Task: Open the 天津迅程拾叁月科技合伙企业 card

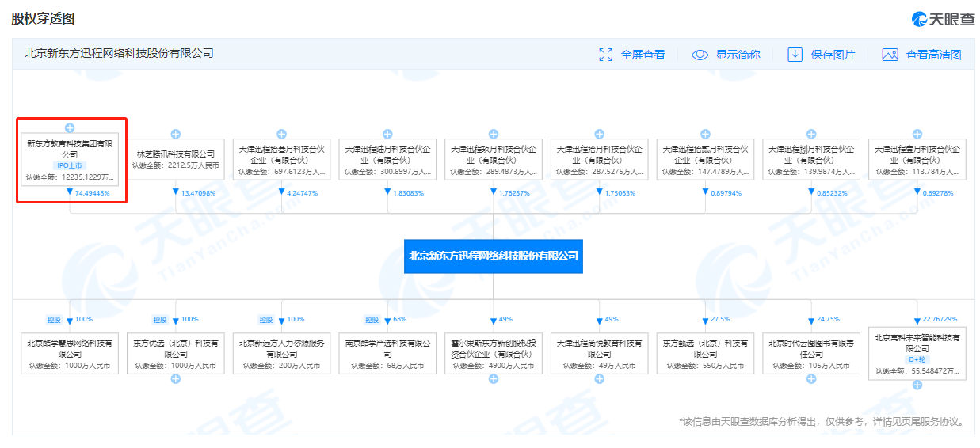Action: pos(281,159)
